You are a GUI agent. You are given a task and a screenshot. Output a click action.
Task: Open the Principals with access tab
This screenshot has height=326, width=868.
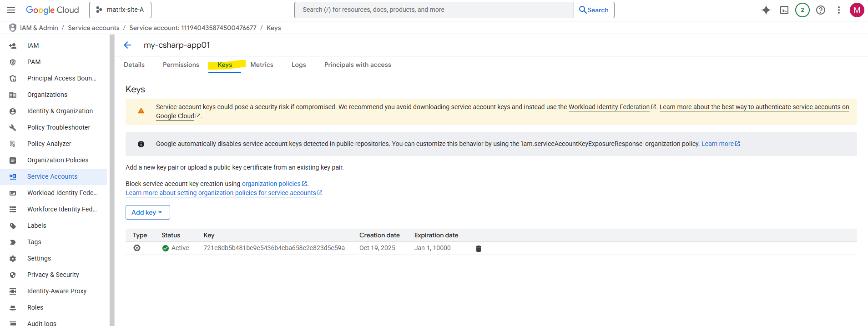click(358, 65)
